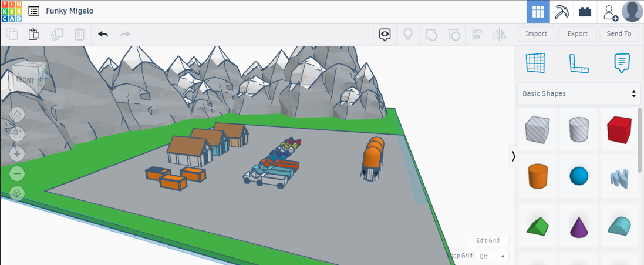644x265 pixels.
Task: Click the Mirror flip icon
Action: click(x=500, y=34)
